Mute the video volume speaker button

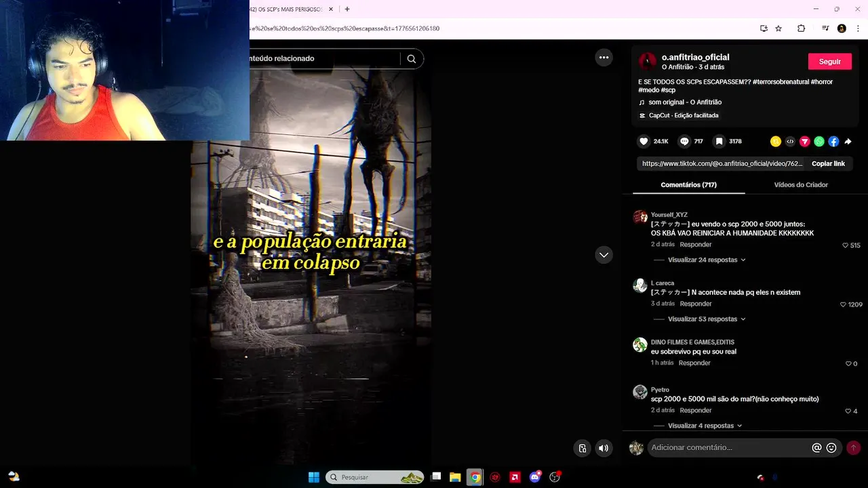click(x=604, y=448)
